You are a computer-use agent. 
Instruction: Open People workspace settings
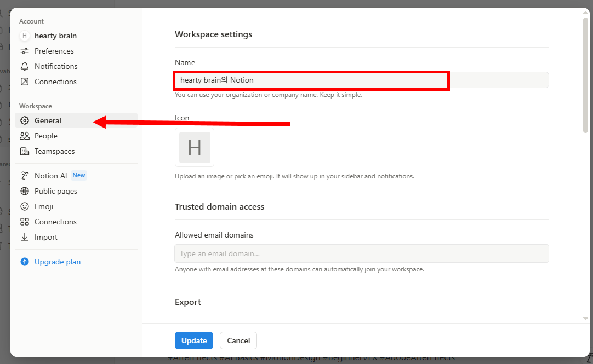[76, 136]
